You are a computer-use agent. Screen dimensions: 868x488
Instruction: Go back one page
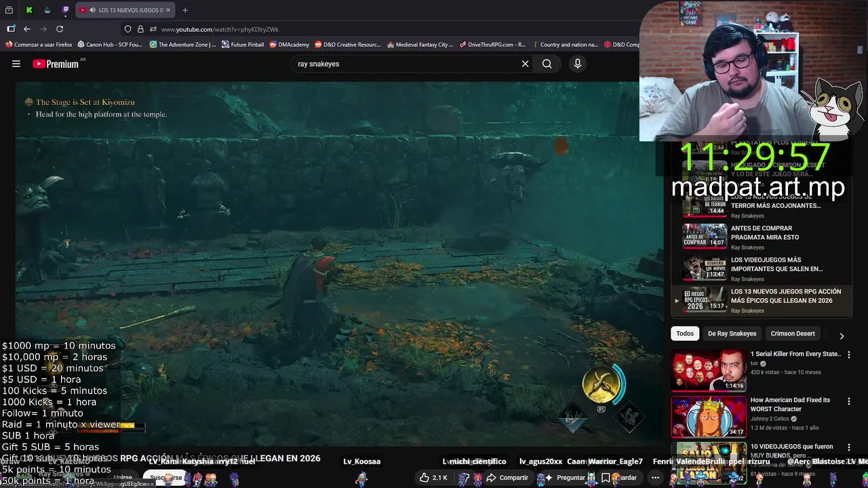pyautogui.click(x=27, y=29)
